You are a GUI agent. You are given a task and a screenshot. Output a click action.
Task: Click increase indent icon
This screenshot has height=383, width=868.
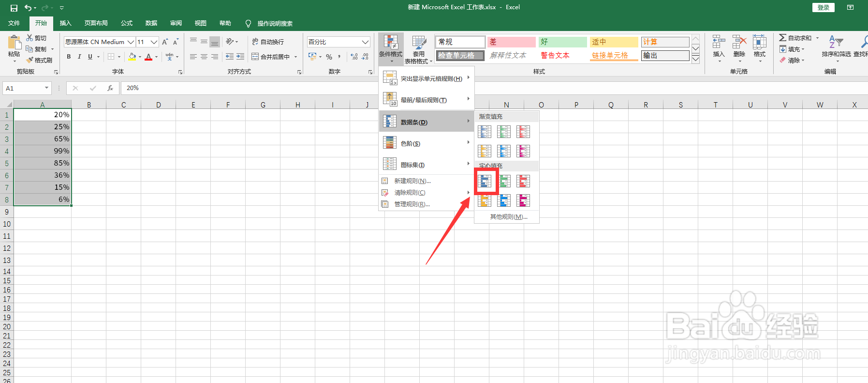240,57
